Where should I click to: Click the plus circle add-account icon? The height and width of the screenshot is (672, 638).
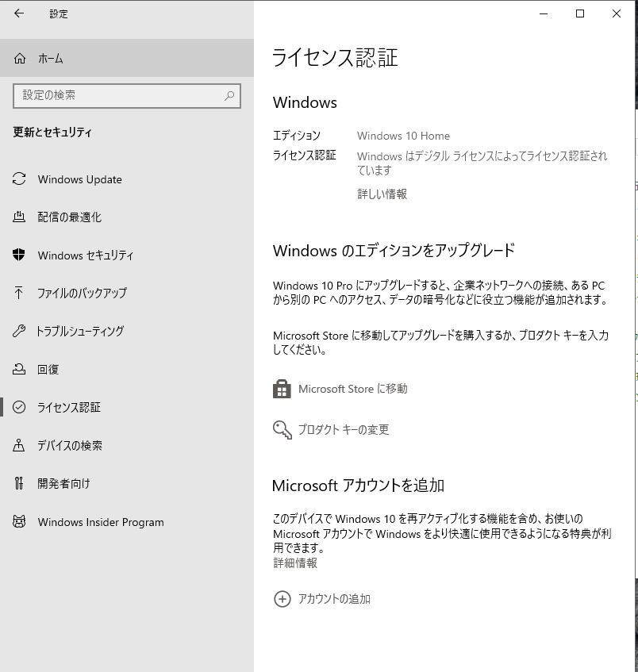pyautogui.click(x=282, y=599)
